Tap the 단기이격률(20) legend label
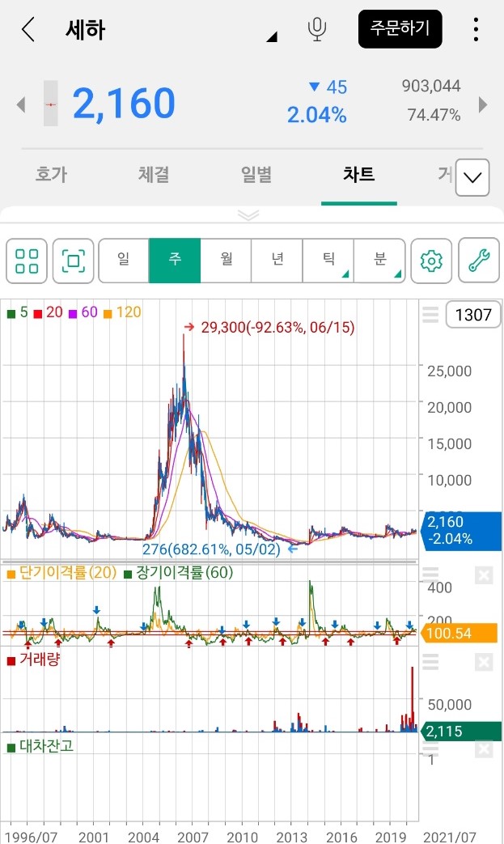Image resolution: width=504 pixels, height=844 pixels. 61,572
